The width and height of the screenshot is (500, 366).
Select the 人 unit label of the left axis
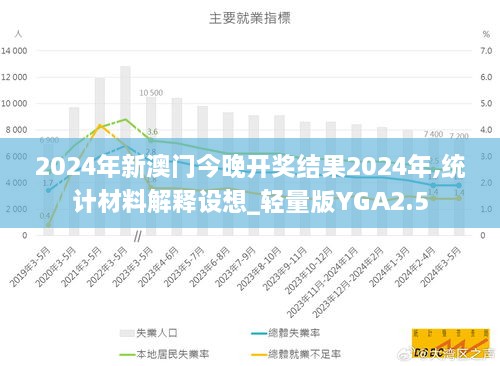tap(18, 34)
